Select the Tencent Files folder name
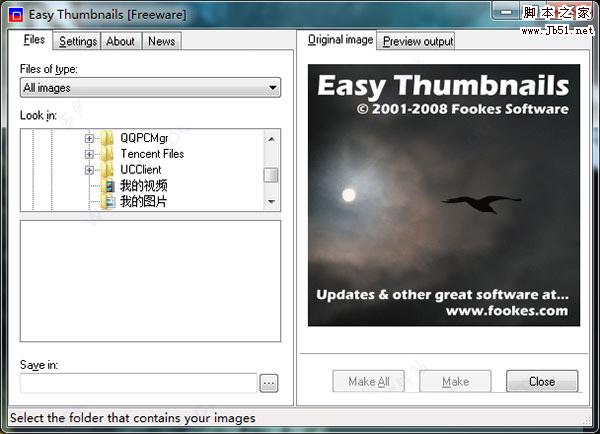 tap(152, 154)
